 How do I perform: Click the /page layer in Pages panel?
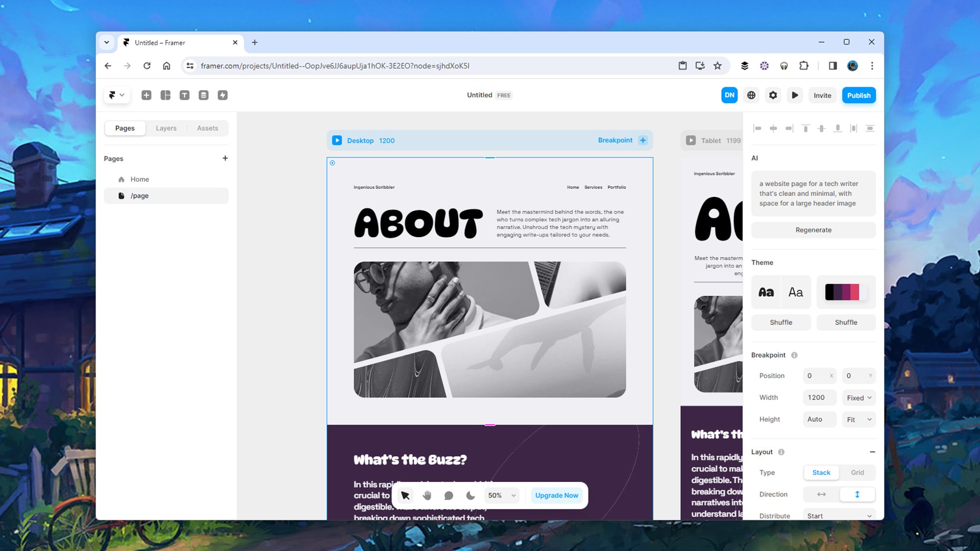139,195
